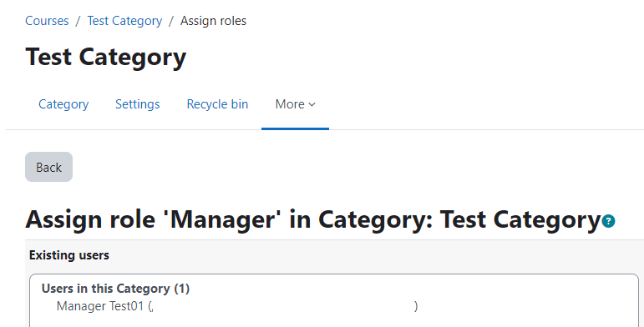Click the separator before Assign roles breadcrumb
This screenshot has height=327, width=644.
coord(171,21)
